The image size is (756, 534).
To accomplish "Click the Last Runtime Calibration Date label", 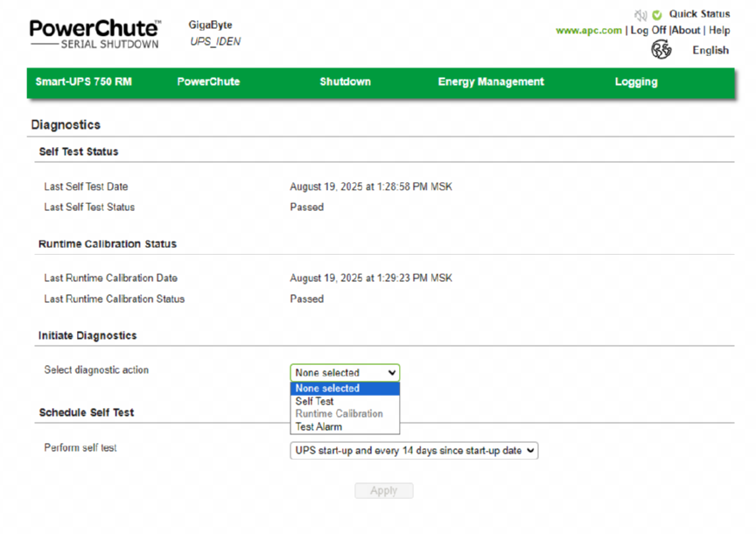I will (x=110, y=278).
